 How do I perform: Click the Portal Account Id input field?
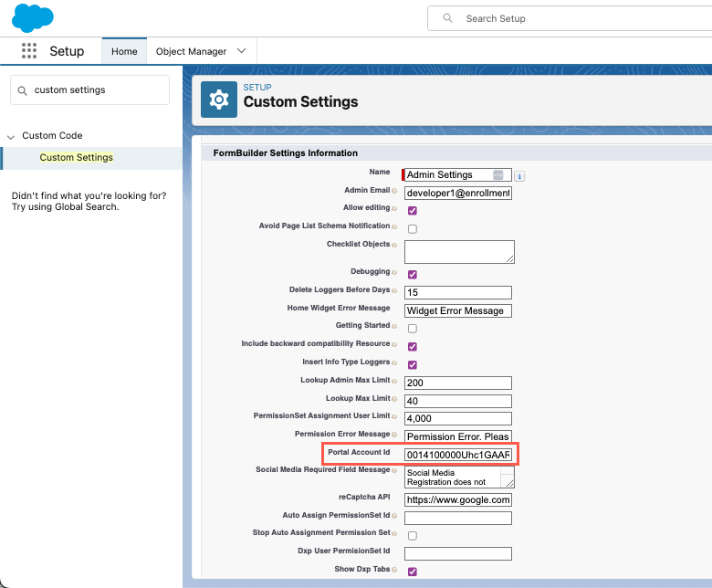click(x=458, y=455)
